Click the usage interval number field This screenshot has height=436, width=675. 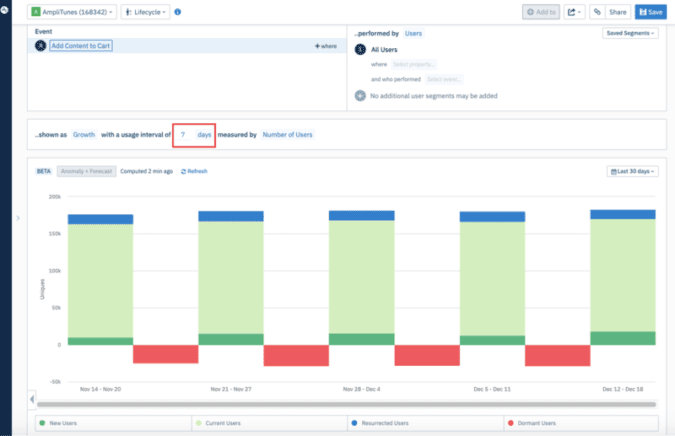click(x=184, y=134)
